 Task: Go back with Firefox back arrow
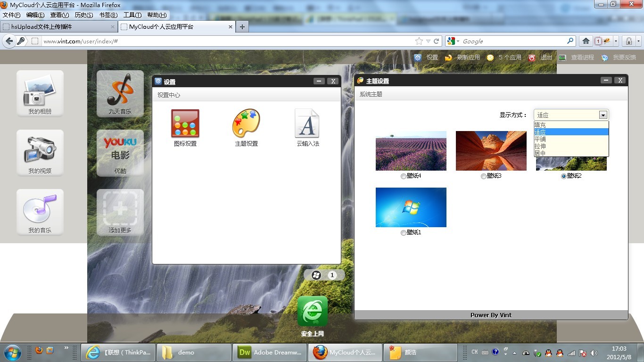(x=9, y=41)
